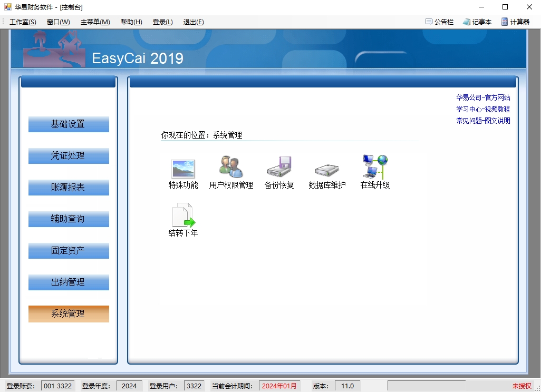Expand the 窗口(W) menu
Screen dimensions: 541x392
pyautogui.click(x=58, y=22)
